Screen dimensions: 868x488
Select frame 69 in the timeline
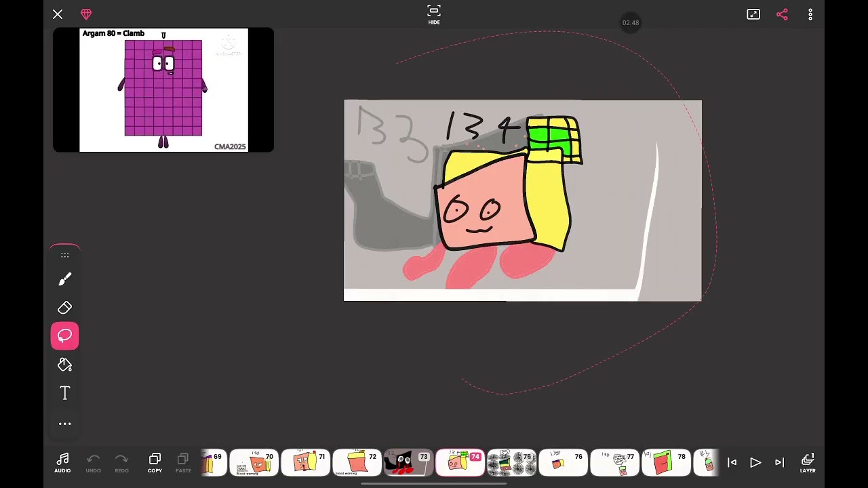pos(214,463)
